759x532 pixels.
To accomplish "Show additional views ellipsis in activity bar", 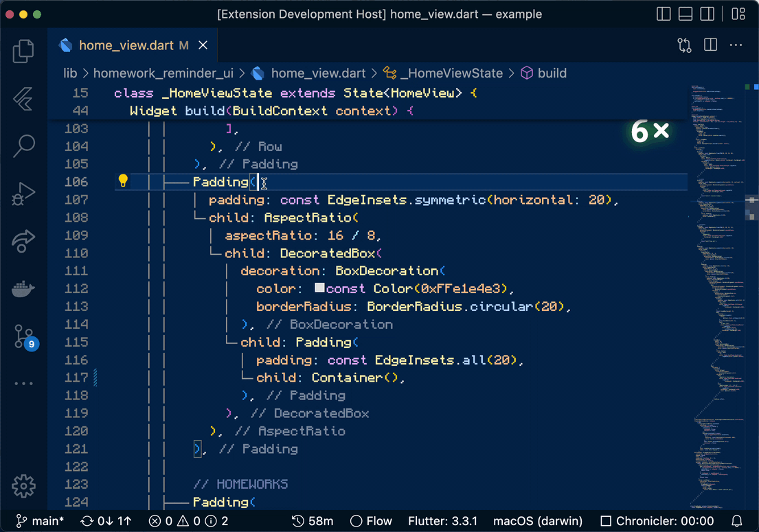I will (x=23, y=384).
